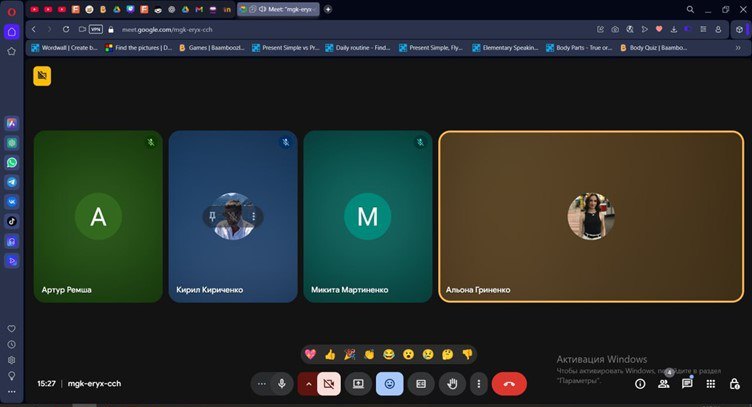Open the meeting details info icon
This screenshot has width=752, height=407.
coord(640,383)
